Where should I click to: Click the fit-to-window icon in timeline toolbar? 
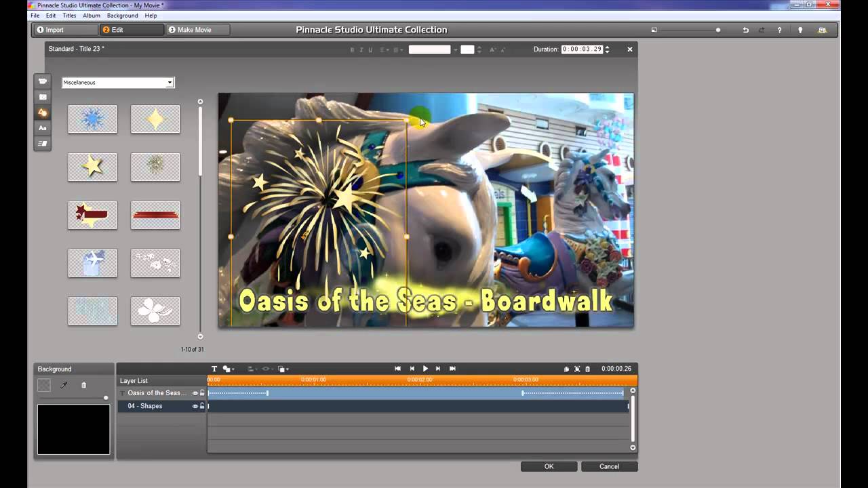tap(577, 369)
